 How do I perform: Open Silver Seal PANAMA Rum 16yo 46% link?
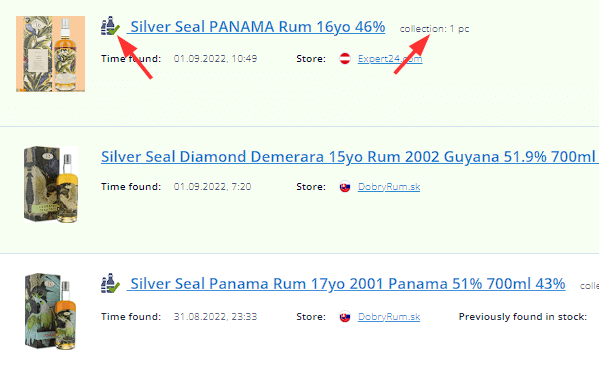257,27
